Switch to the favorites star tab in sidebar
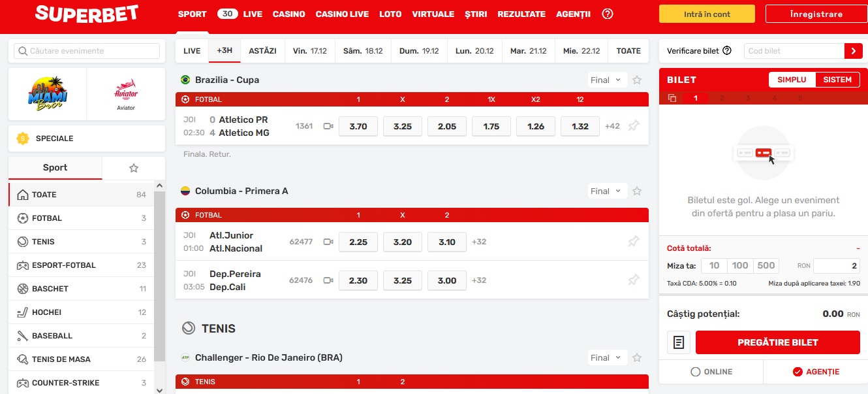 point(134,168)
